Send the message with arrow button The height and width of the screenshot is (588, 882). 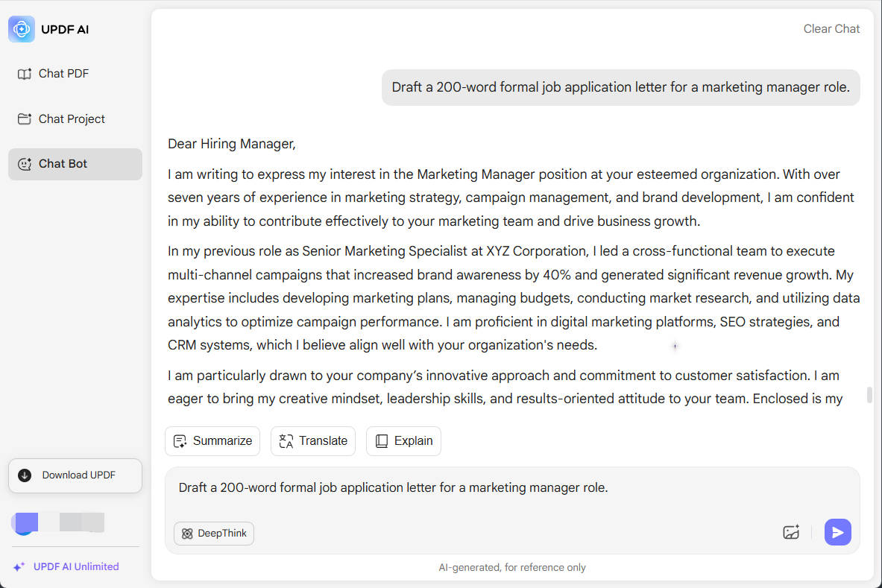click(837, 532)
